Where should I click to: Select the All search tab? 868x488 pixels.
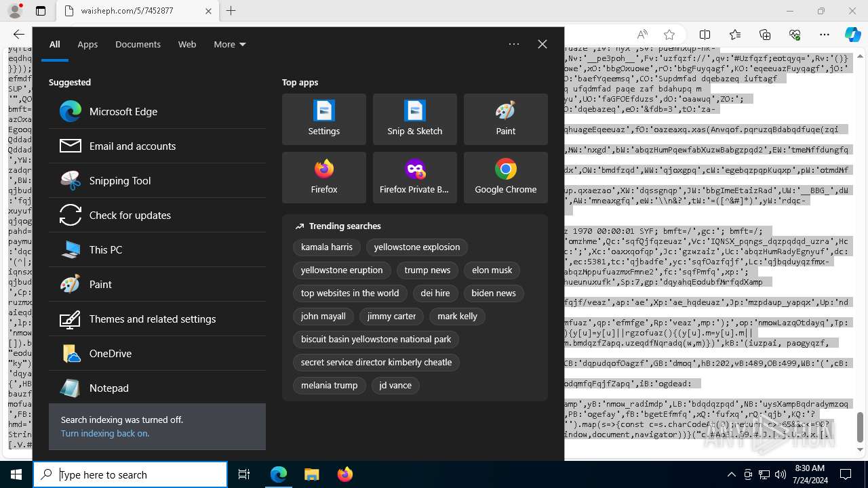click(x=55, y=44)
